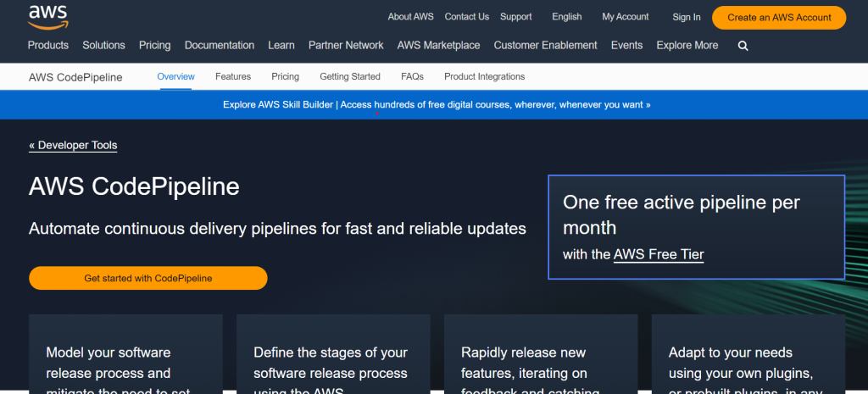Open the search magnifier icon
The height and width of the screenshot is (394, 868).
click(743, 46)
